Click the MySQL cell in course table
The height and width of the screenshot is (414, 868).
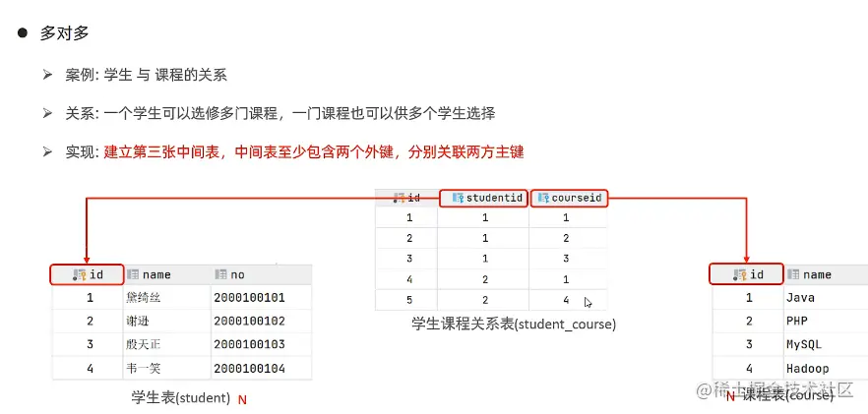coord(826,344)
